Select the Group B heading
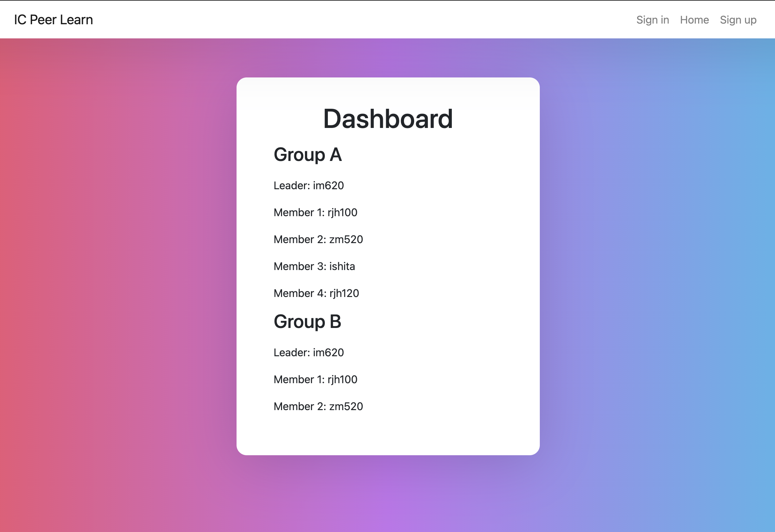Viewport: 775px width, 532px height. (x=307, y=322)
